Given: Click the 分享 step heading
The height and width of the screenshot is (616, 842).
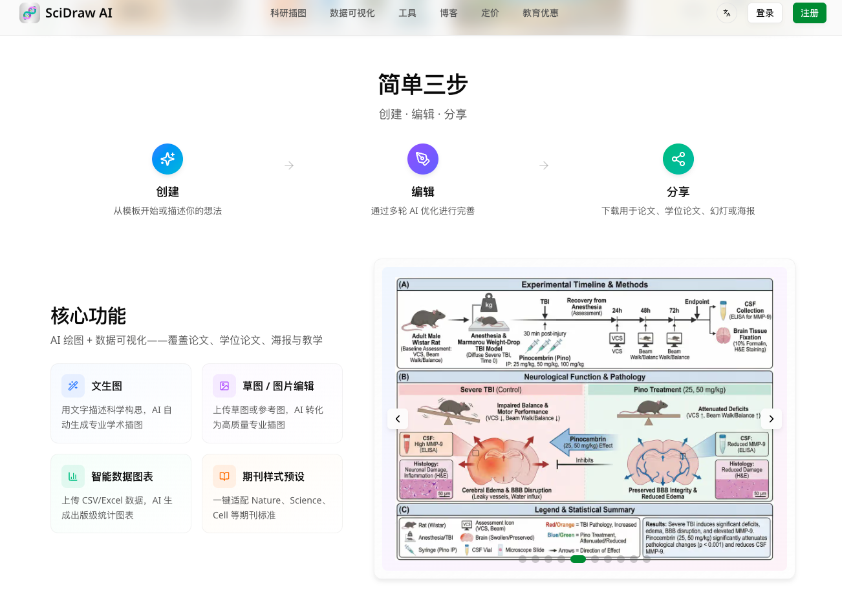Looking at the screenshot, I should pyautogui.click(x=678, y=192).
